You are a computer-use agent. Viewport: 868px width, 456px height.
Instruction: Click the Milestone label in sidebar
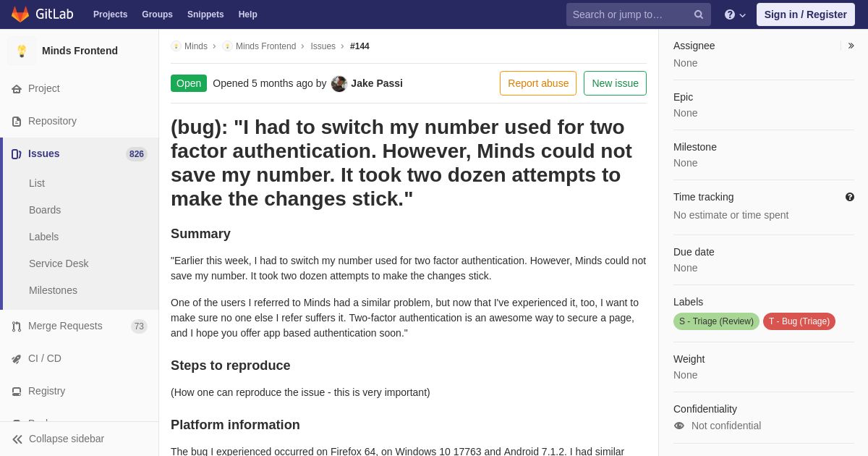coord(695,147)
